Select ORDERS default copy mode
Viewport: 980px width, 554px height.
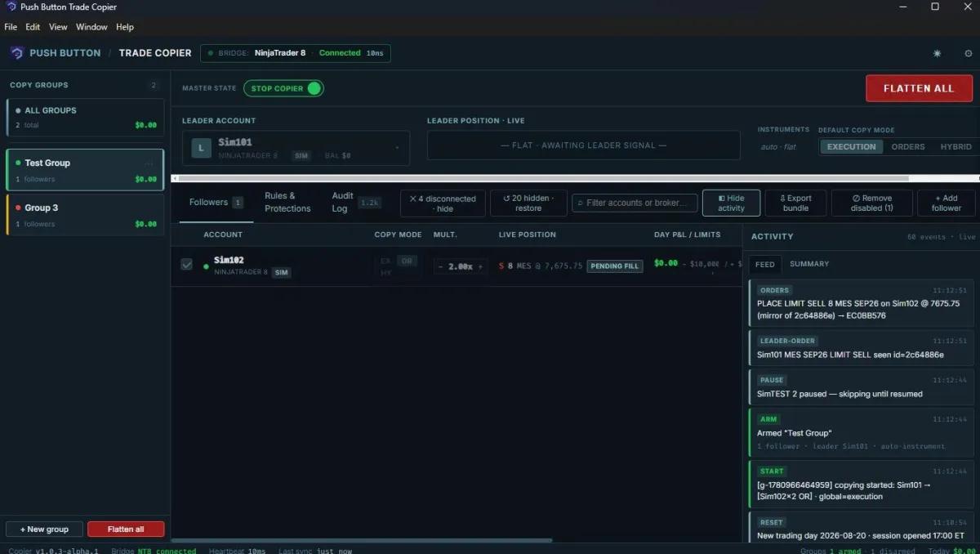click(x=908, y=147)
